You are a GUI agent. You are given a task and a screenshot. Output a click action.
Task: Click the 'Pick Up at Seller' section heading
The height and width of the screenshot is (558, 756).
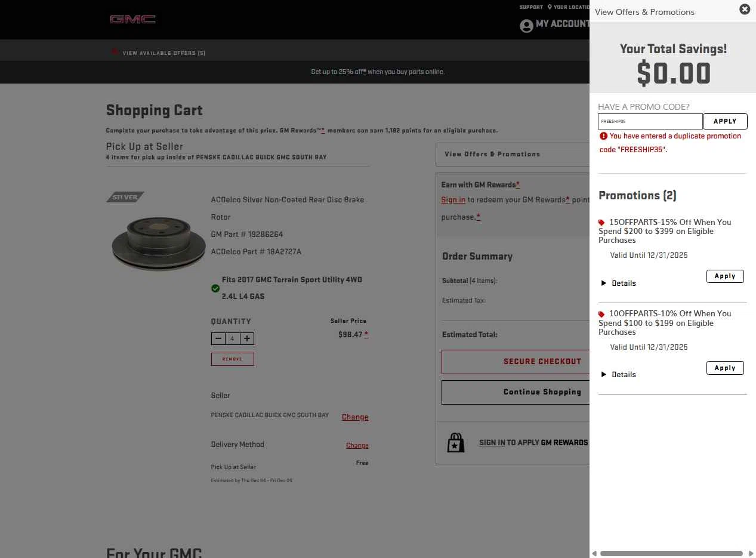pos(144,146)
